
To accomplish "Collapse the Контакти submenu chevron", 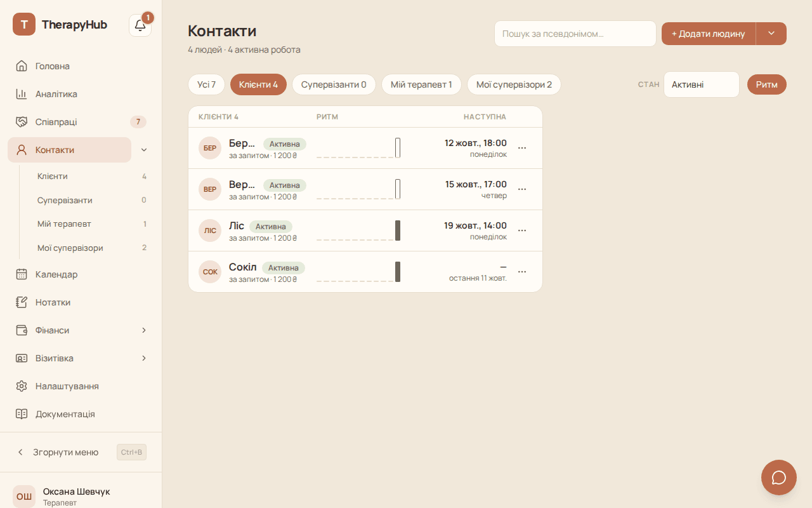I will click(x=144, y=150).
